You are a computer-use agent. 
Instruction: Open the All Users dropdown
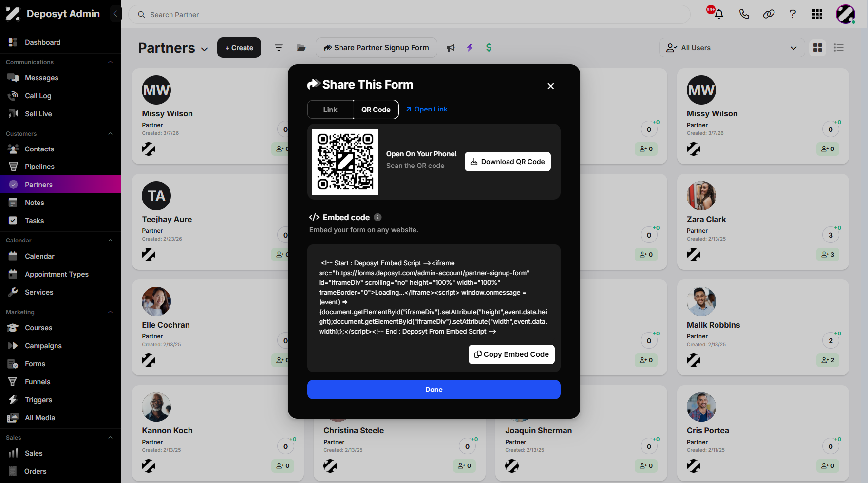tap(732, 48)
